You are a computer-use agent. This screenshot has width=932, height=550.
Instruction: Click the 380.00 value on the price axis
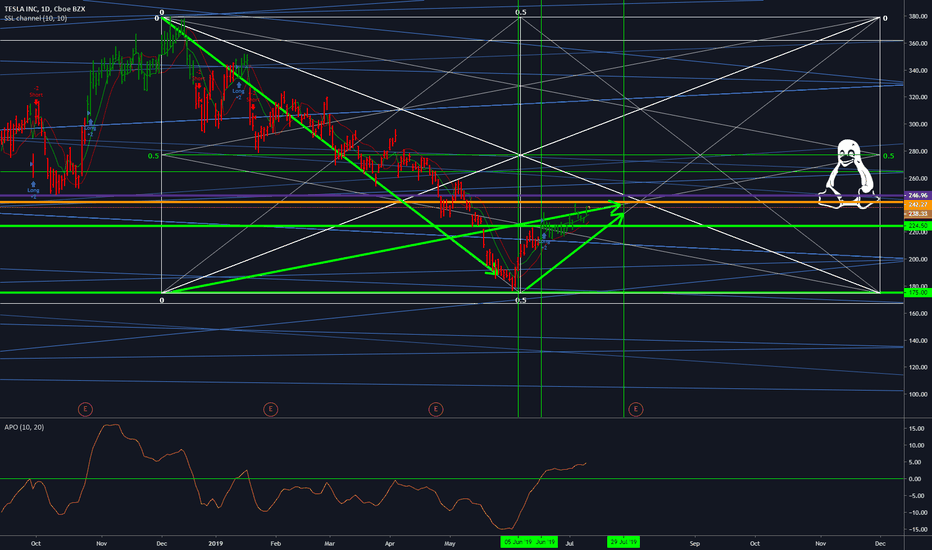click(x=918, y=17)
